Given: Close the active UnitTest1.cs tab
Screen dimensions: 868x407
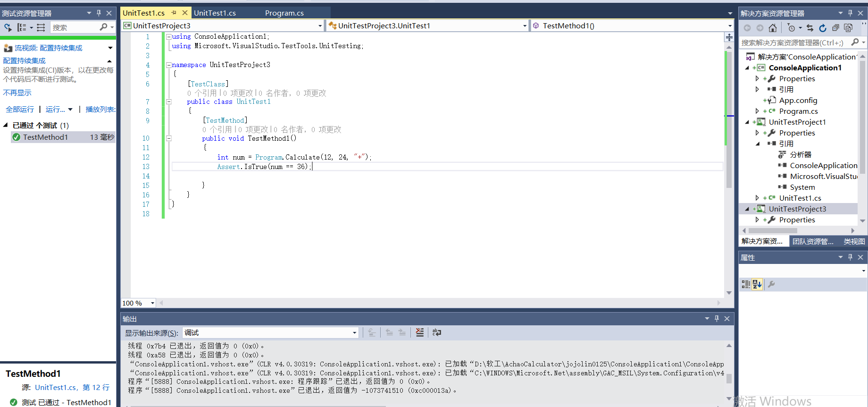Looking at the screenshot, I should pyautogui.click(x=185, y=13).
